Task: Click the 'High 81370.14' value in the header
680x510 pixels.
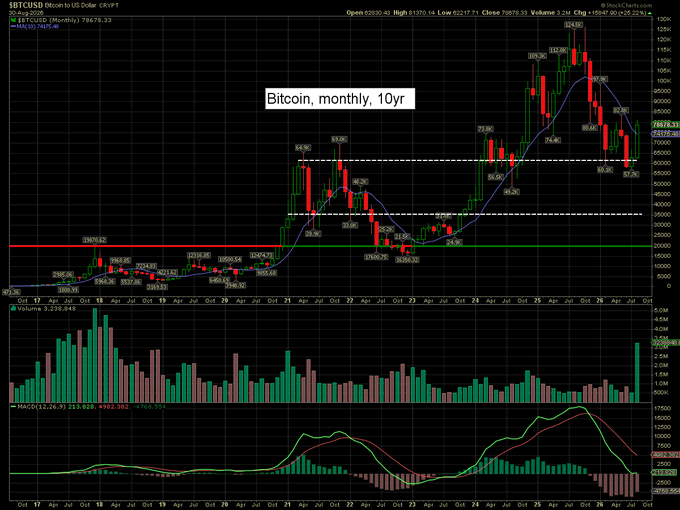Action: (414, 13)
